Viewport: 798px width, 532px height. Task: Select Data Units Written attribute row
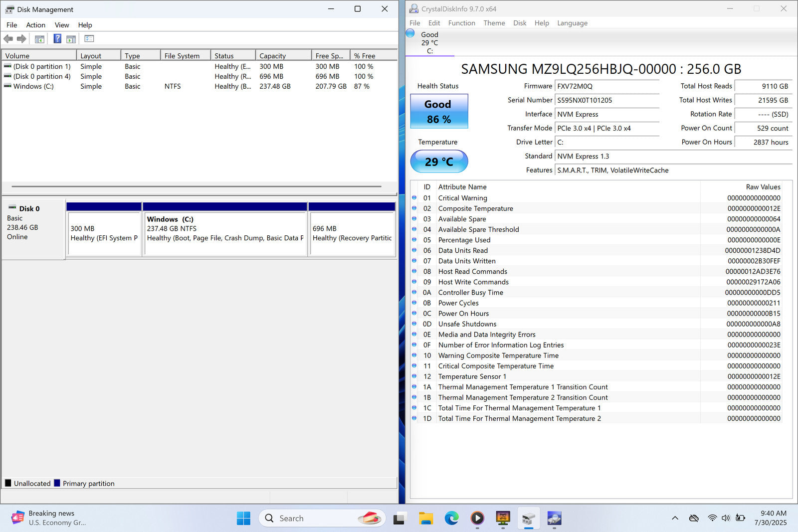[x=597, y=261]
